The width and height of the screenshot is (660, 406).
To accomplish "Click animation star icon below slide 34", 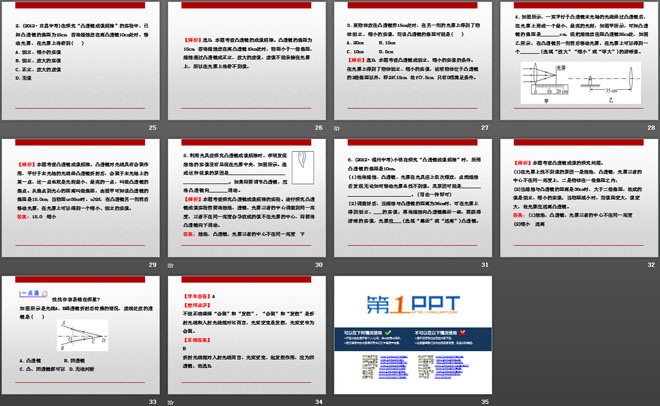I will [170, 402].
